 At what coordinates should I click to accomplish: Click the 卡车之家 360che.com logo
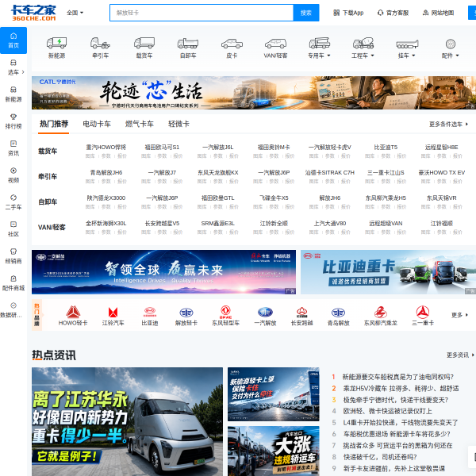point(33,13)
